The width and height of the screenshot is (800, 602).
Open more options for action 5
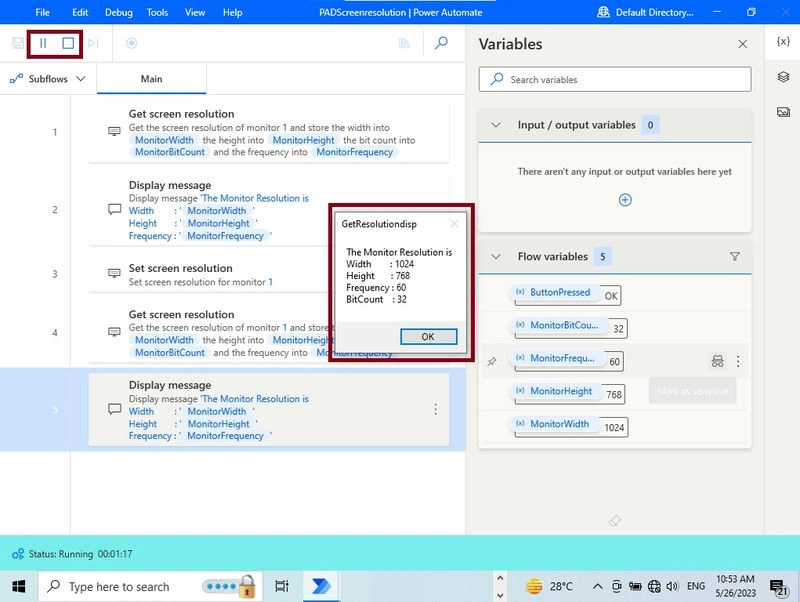[x=435, y=409]
